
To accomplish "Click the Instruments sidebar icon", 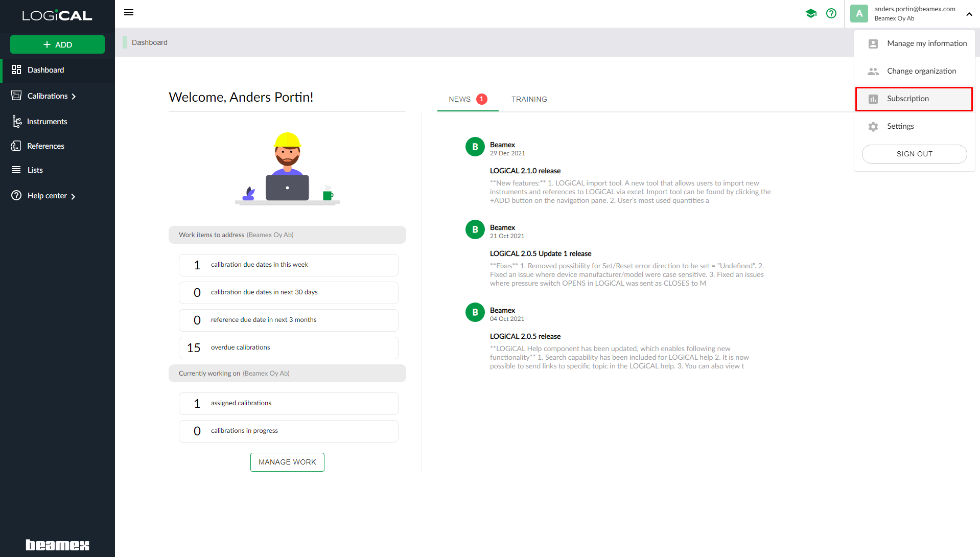I will coord(17,121).
